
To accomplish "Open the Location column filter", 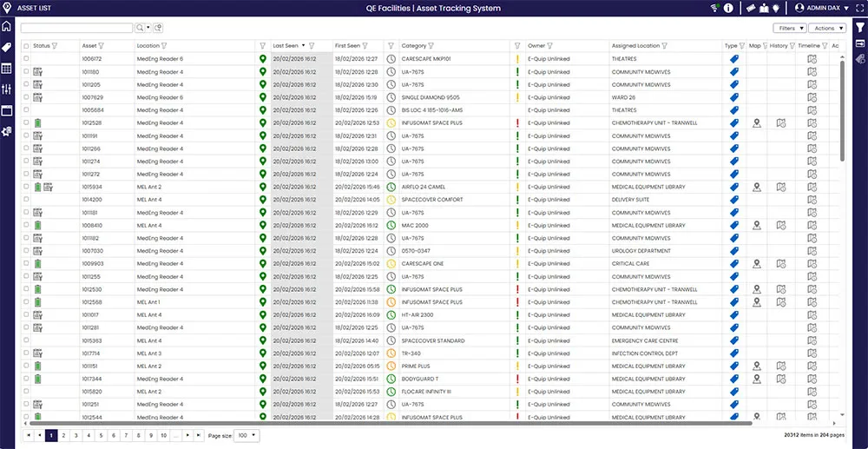I will pos(164,46).
